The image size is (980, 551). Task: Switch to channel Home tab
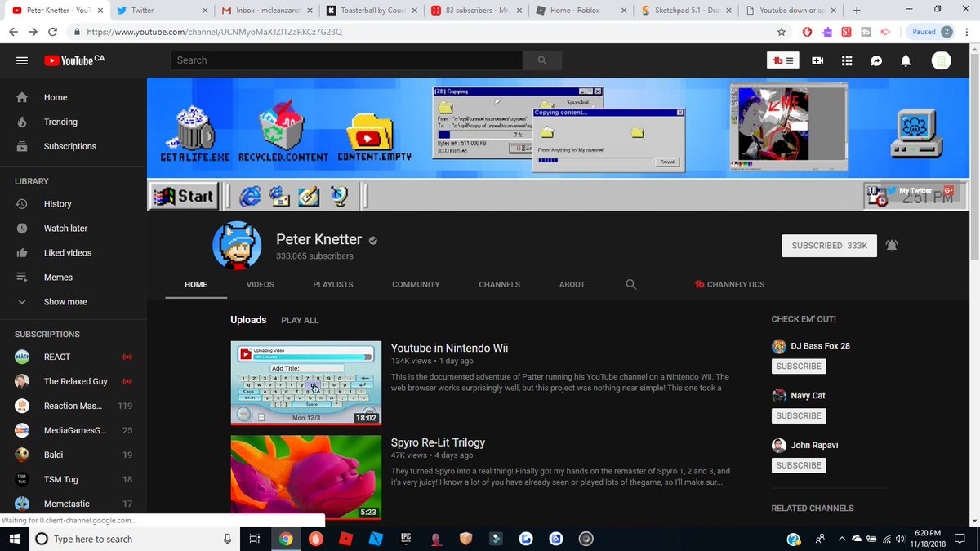[x=196, y=284]
